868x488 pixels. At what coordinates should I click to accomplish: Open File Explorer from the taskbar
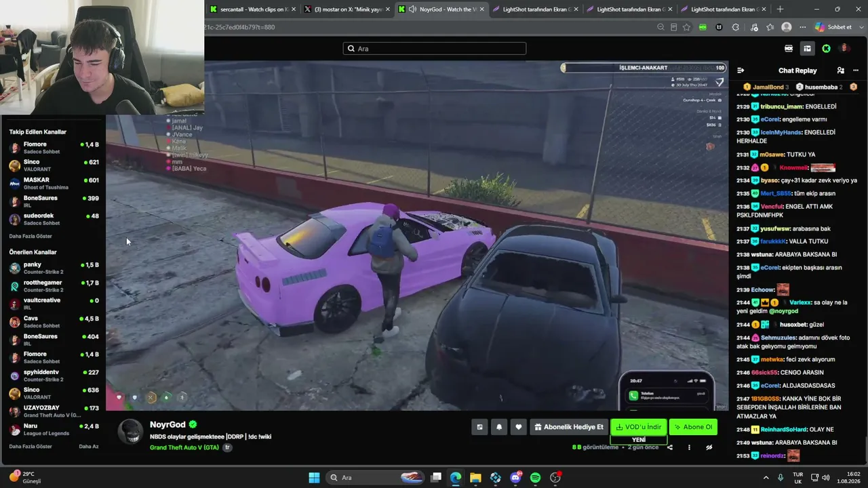[475, 478]
